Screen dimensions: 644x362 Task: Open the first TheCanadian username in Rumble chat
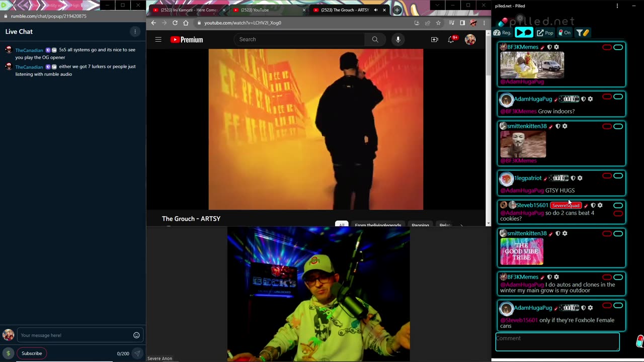click(29, 50)
